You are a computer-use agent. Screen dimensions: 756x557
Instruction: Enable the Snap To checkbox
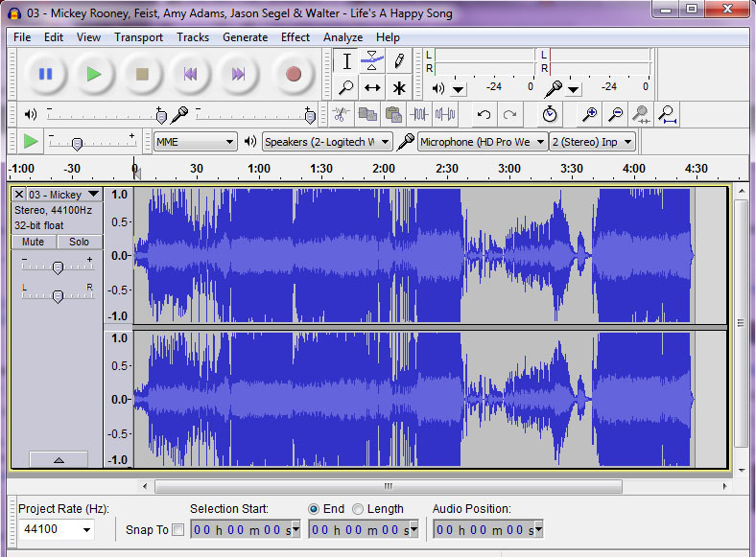click(177, 530)
